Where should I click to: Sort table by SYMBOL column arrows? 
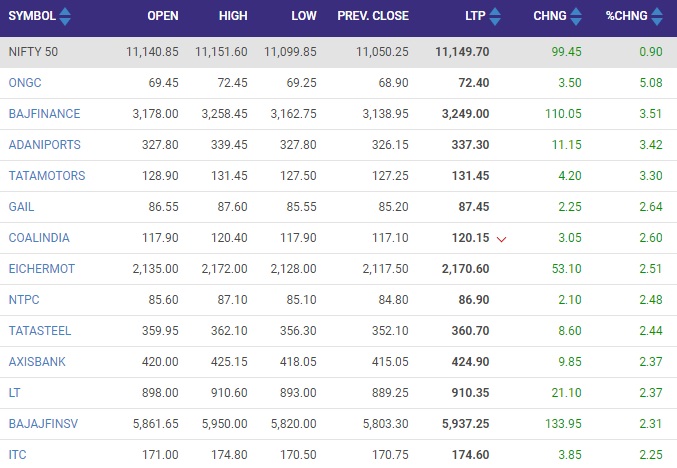pos(65,16)
